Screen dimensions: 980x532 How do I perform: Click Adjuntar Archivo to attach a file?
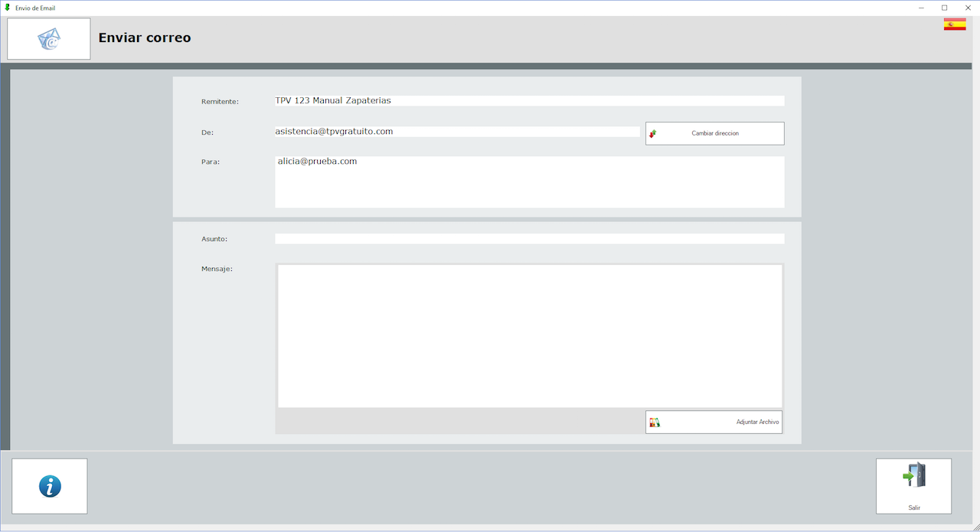(714, 422)
